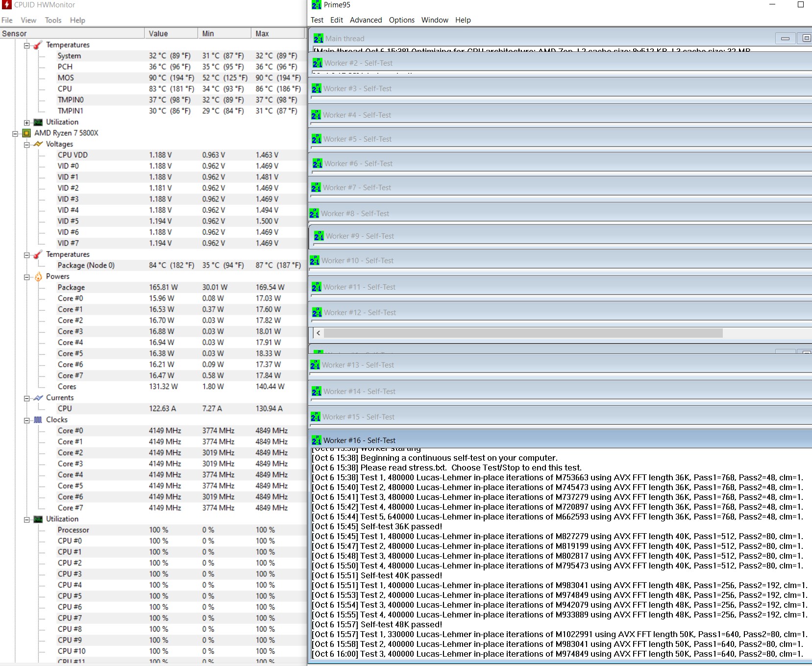
Task: Click the AMD Ryzen 7 5800X chip icon
Action: click(x=26, y=133)
